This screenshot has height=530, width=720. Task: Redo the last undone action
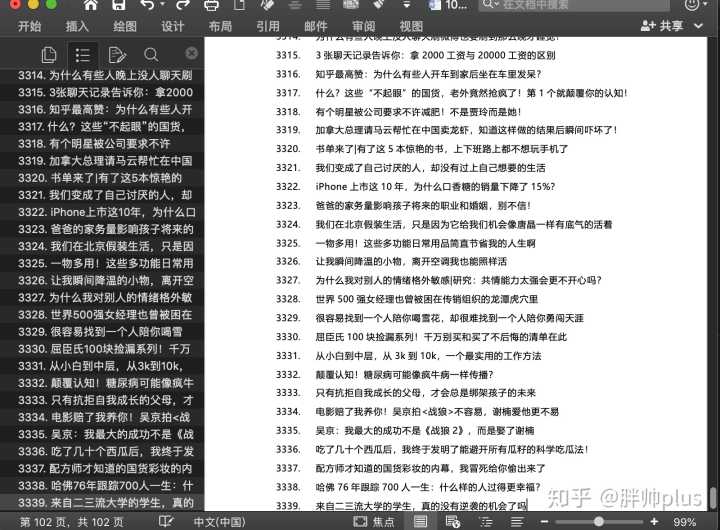coord(183,5)
